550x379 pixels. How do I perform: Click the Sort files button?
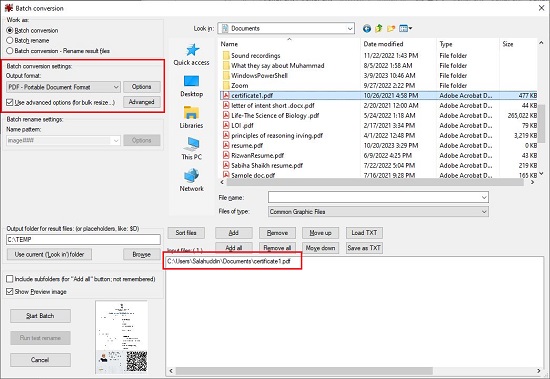[186, 233]
